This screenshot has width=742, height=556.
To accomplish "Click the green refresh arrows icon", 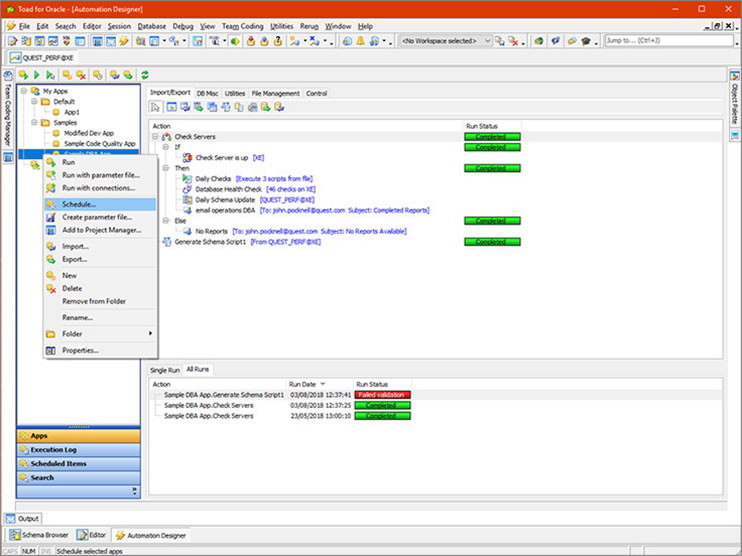I will [x=144, y=75].
